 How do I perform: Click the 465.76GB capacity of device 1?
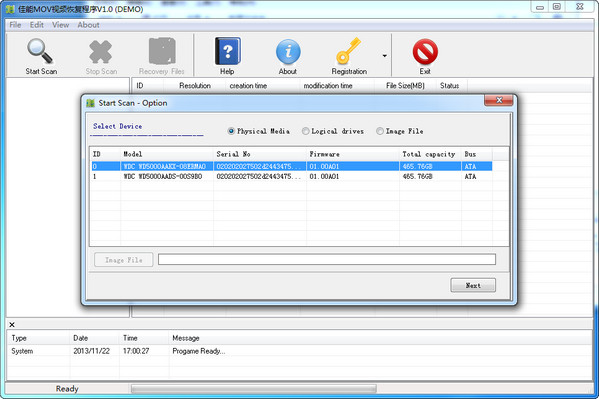[x=417, y=176]
